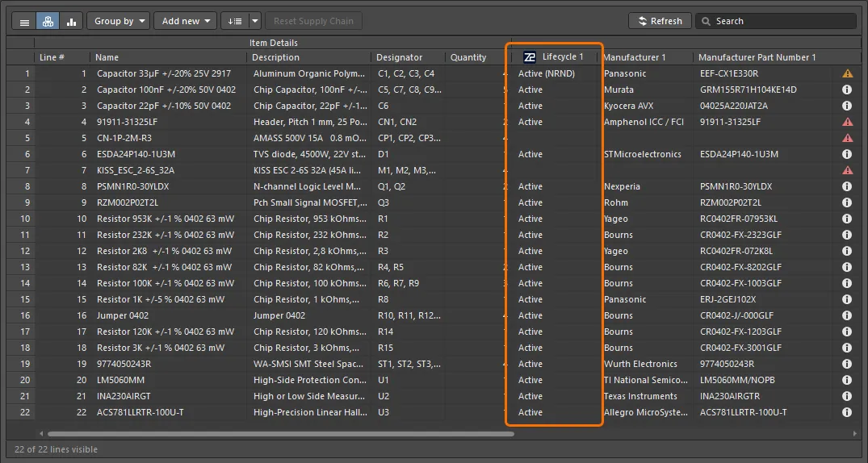868x463 pixels.
Task: Click the Refresh button
Action: 660,21
